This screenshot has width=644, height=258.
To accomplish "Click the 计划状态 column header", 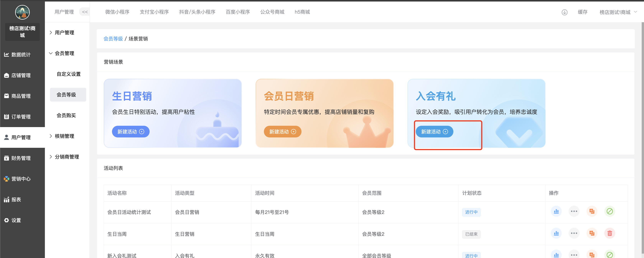I will point(472,193).
